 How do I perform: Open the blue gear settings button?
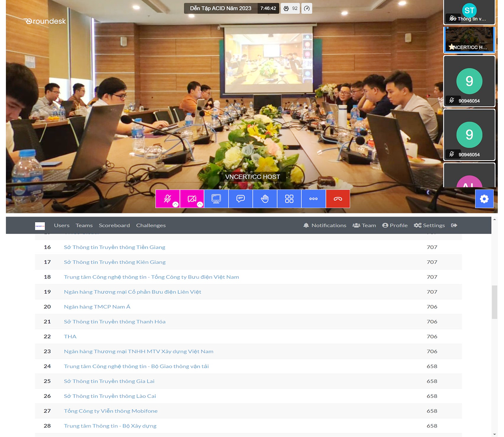click(x=484, y=199)
